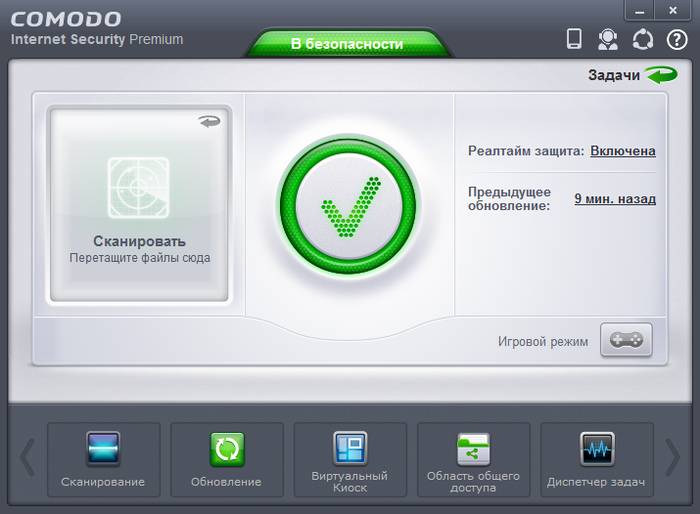Click the share circular icon in header
700x514 pixels.
coord(642,39)
